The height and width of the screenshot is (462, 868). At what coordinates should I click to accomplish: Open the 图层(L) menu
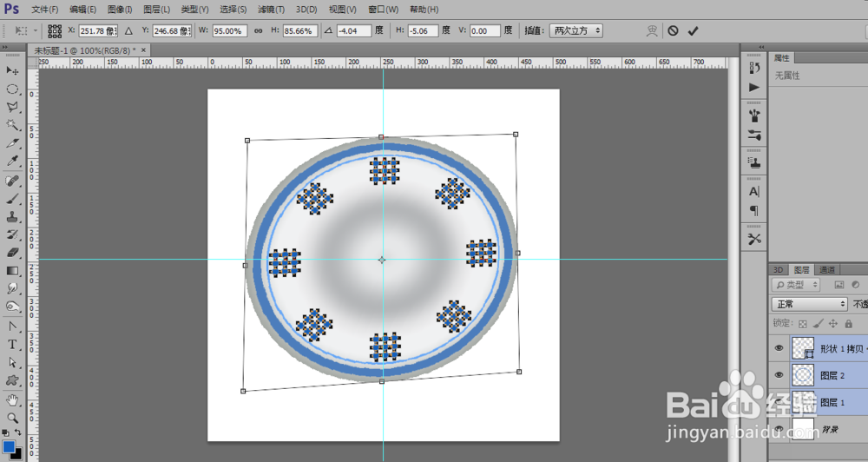tap(156, 10)
